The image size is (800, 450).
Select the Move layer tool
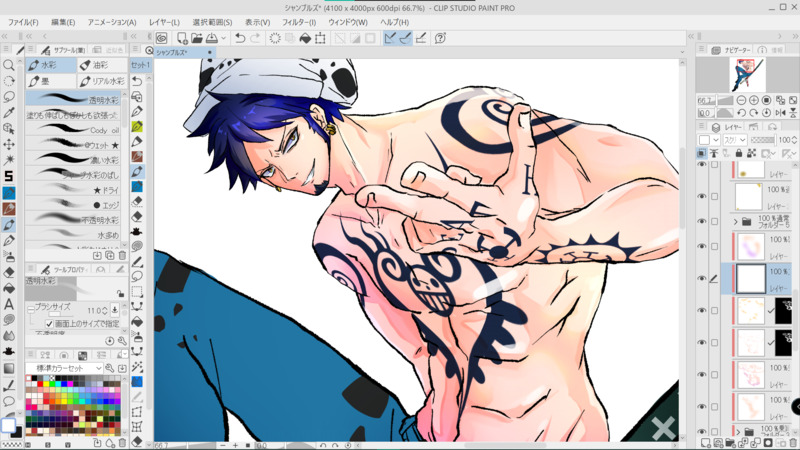tap(9, 144)
